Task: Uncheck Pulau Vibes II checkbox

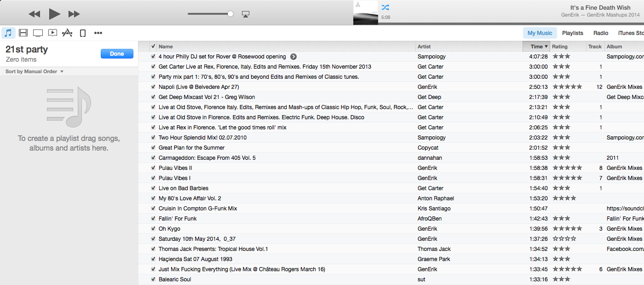Action: tap(153, 168)
